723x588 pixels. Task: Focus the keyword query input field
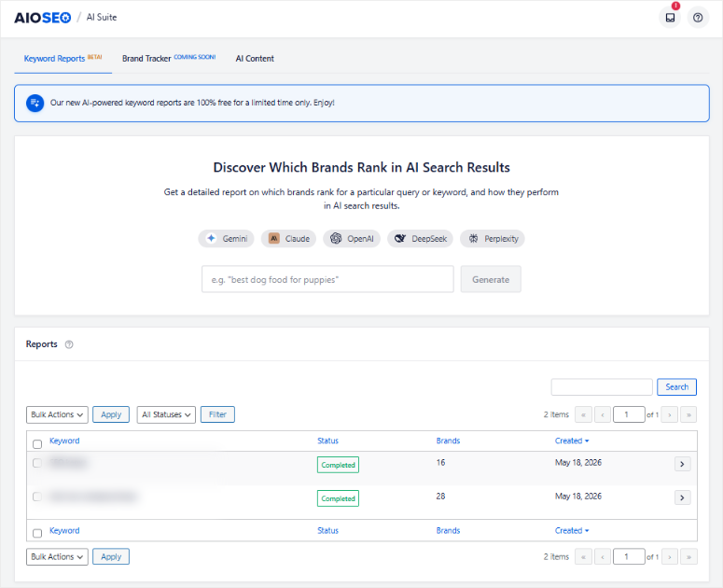(327, 279)
